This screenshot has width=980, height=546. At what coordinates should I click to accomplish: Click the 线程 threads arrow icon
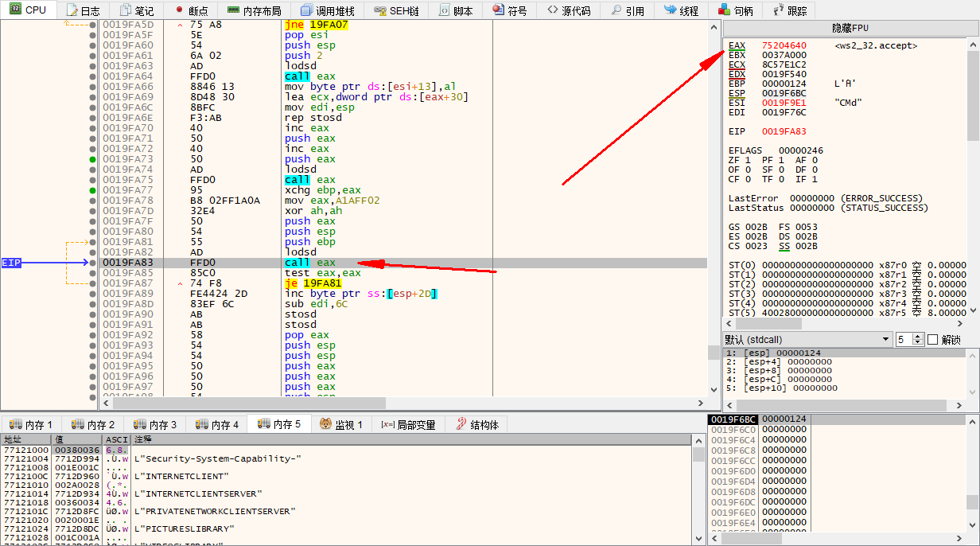tap(671, 10)
